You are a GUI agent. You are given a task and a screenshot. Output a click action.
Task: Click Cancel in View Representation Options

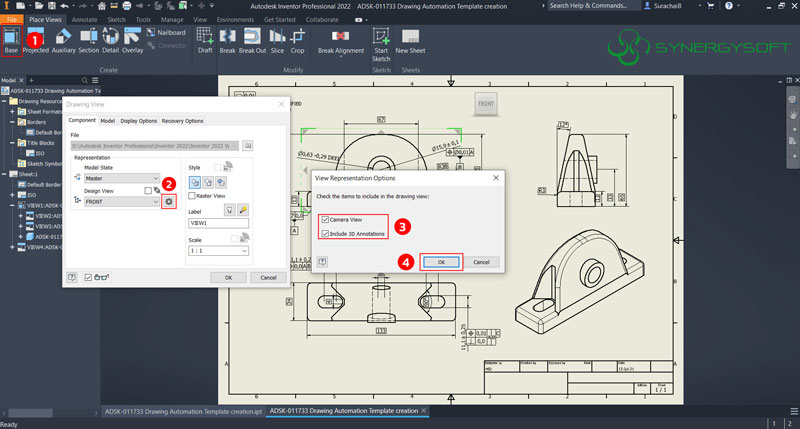coord(481,262)
